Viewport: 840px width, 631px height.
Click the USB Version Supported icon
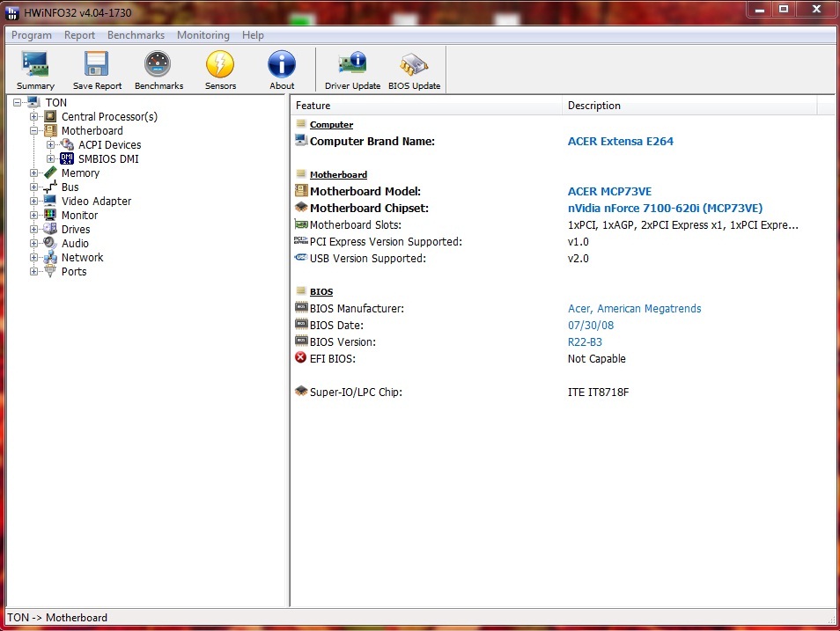click(301, 258)
